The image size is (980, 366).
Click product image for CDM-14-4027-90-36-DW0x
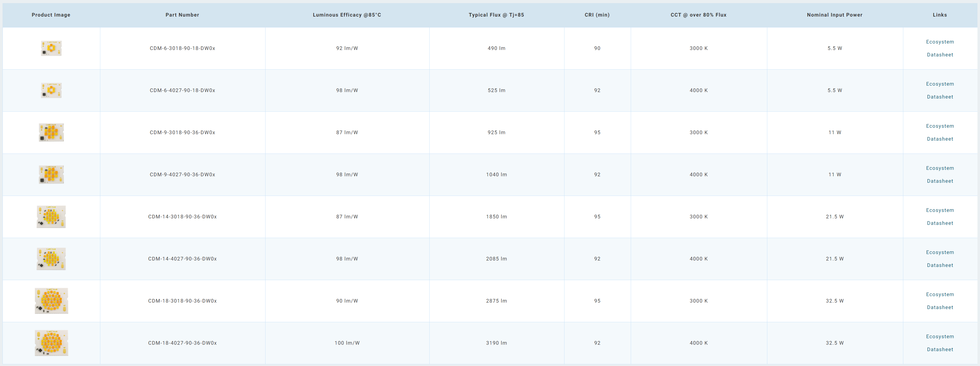51,259
